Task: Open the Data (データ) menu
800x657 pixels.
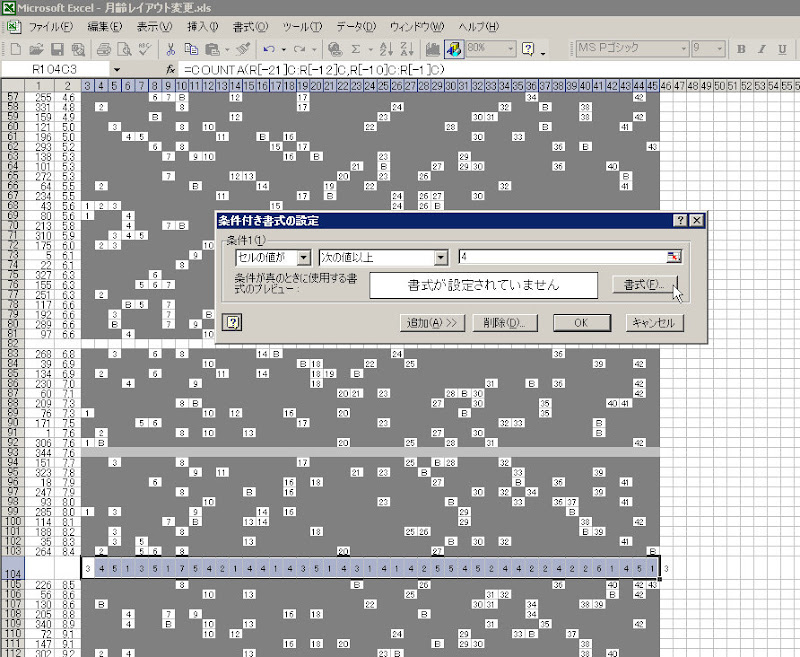Action: (x=356, y=27)
